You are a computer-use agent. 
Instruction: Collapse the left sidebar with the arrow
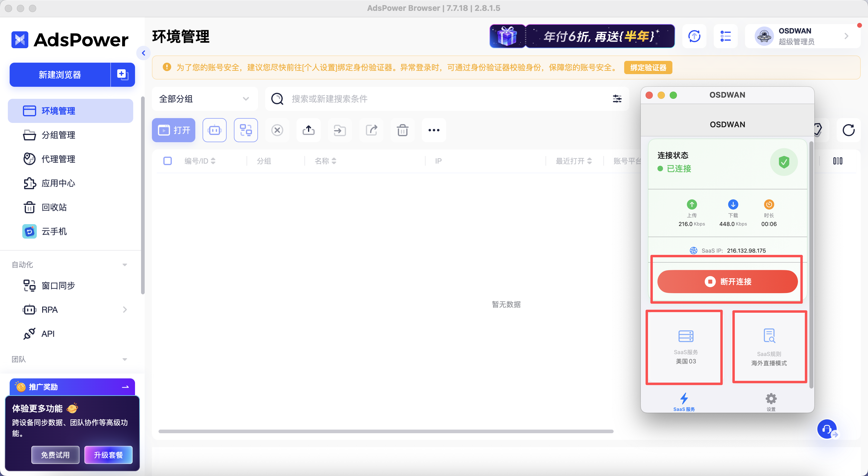[x=143, y=53]
